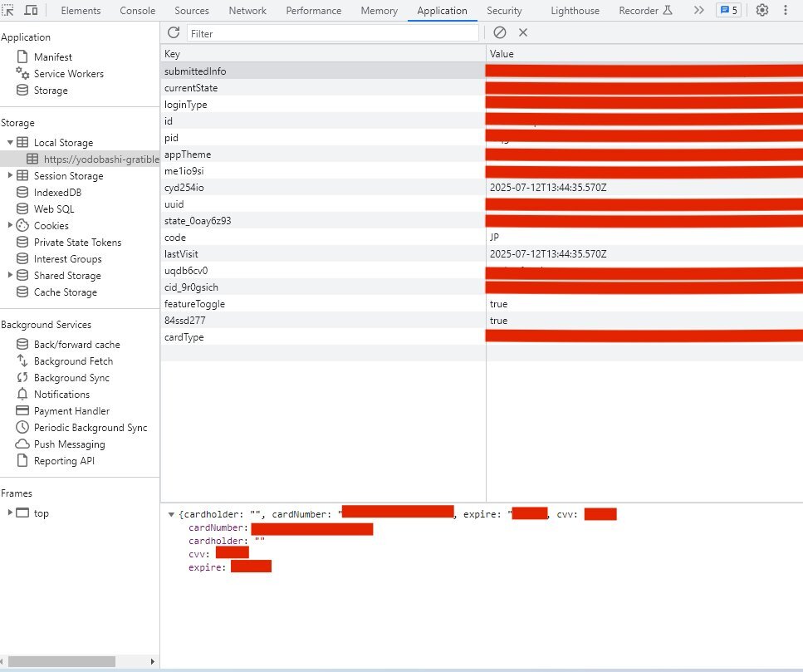Open DevTools settings gear
The image size is (803, 672).
coord(762,10)
